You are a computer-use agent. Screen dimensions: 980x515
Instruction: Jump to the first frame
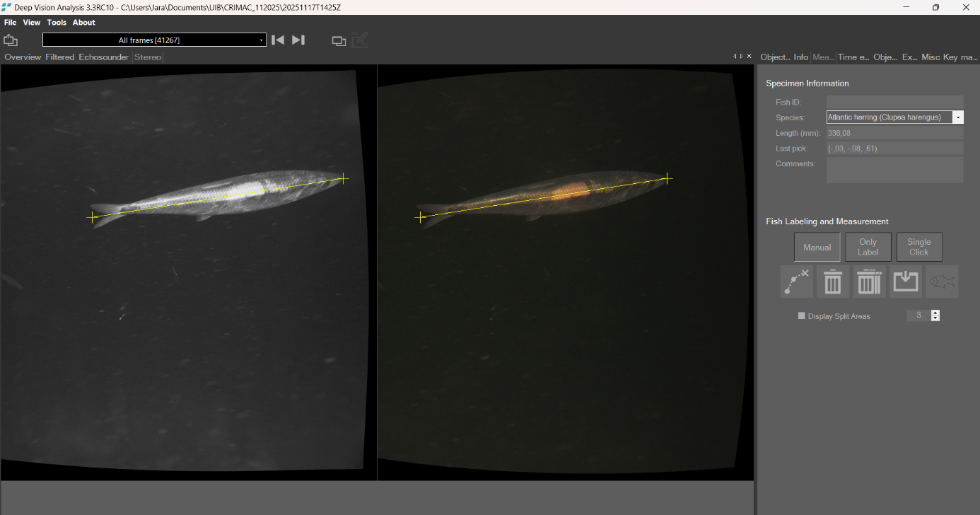[x=278, y=40]
